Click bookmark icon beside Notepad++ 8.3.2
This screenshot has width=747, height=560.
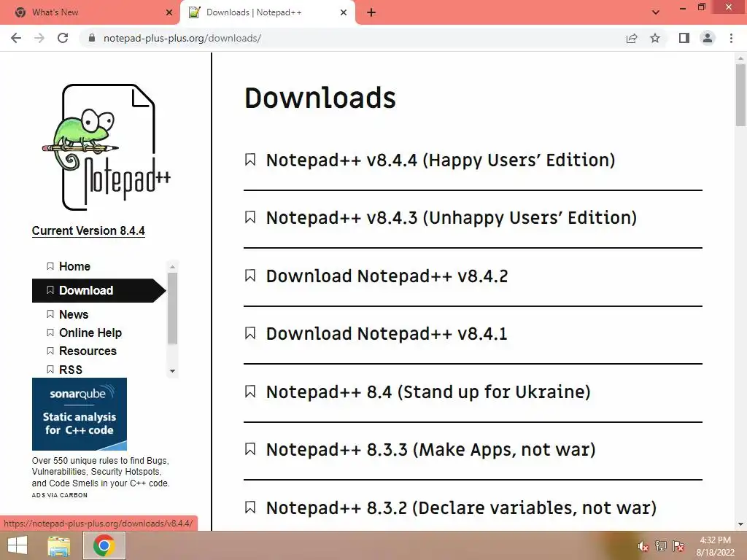[250, 507]
